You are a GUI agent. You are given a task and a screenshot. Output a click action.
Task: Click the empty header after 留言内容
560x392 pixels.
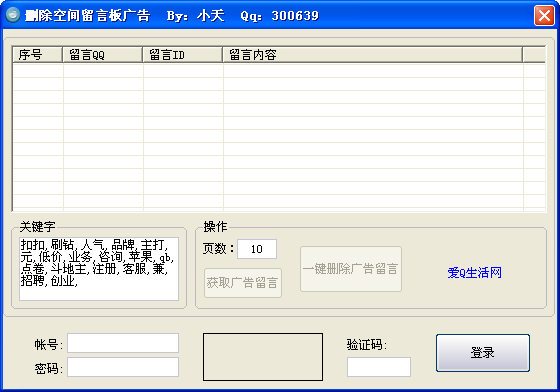click(534, 55)
